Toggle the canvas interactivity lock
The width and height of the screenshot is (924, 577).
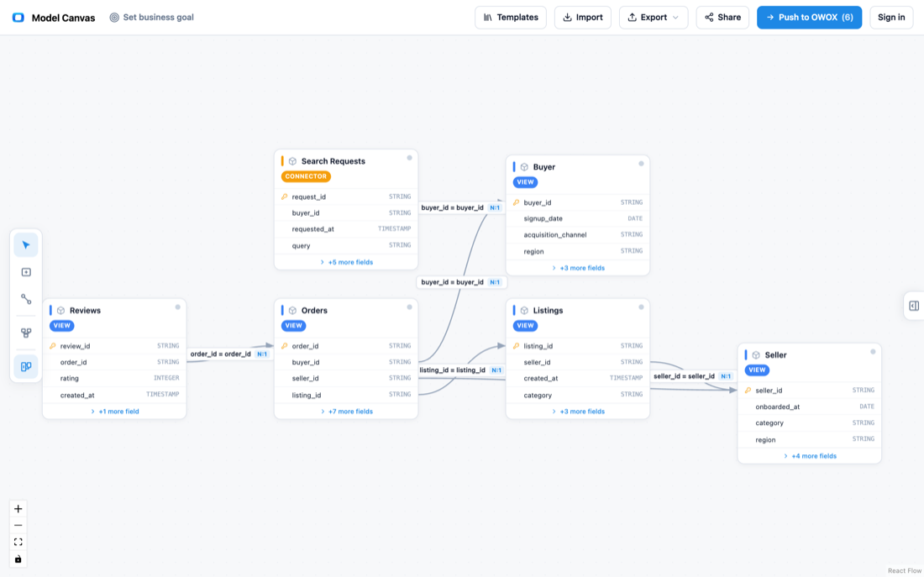[18, 559]
